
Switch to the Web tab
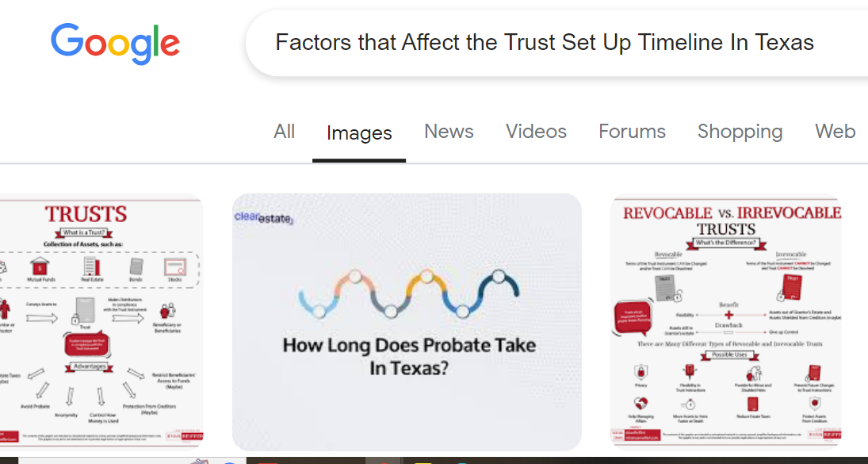tap(835, 131)
